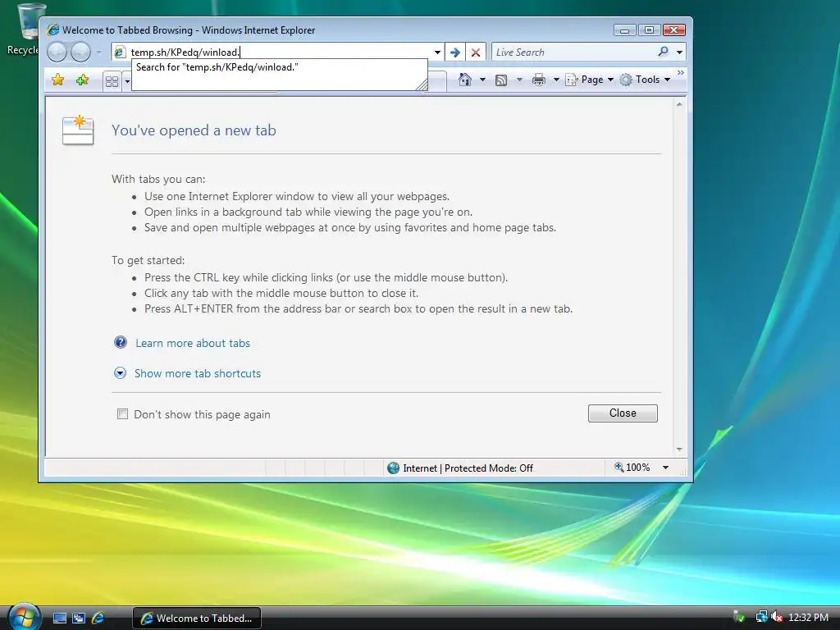The width and height of the screenshot is (840, 630).
Task: Open the Tools menu
Action: pos(645,80)
